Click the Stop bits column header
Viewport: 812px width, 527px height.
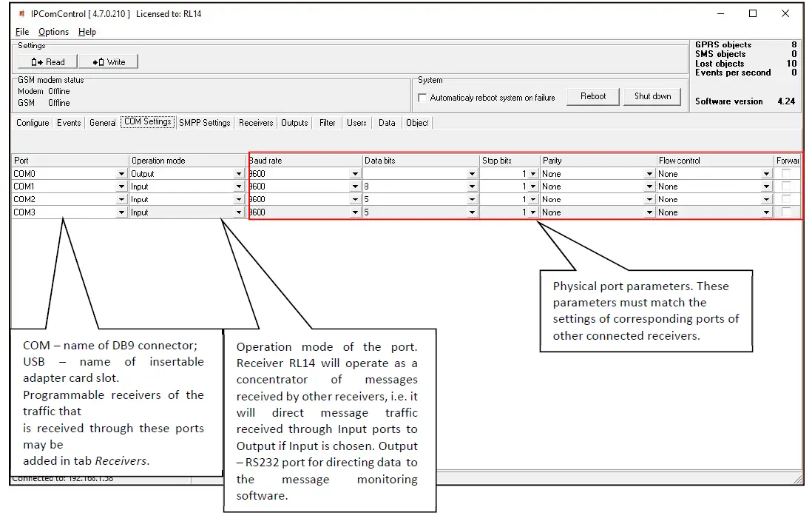tap(510, 161)
